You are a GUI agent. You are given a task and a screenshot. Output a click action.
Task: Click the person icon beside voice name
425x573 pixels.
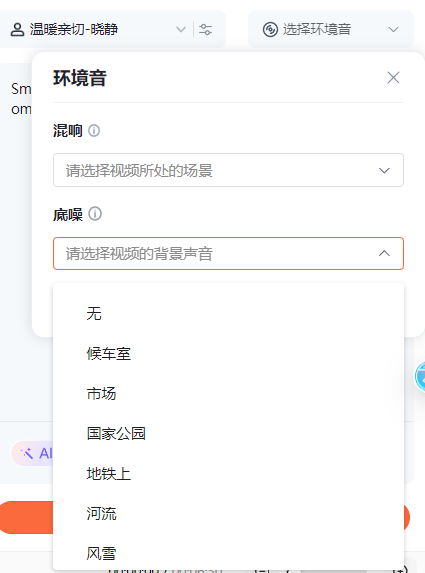pyautogui.click(x=17, y=29)
